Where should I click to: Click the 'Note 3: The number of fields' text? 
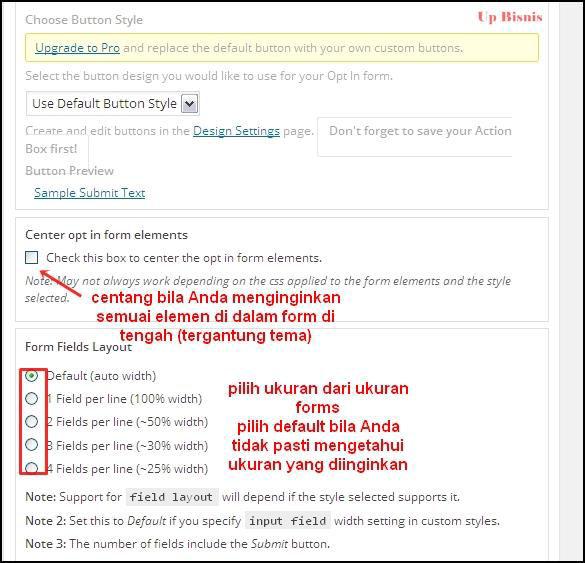pyautogui.click(x=178, y=544)
